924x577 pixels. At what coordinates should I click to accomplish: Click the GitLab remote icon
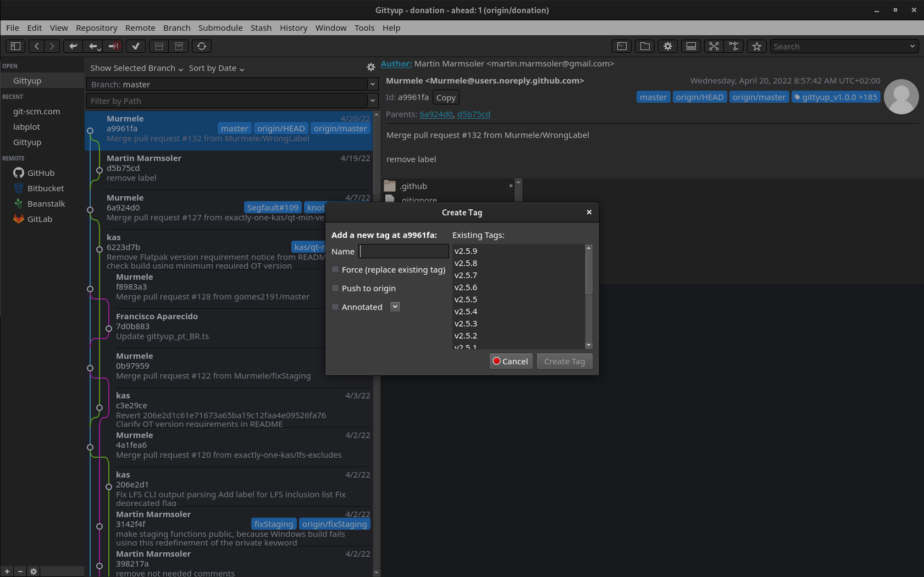click(19, 219)
